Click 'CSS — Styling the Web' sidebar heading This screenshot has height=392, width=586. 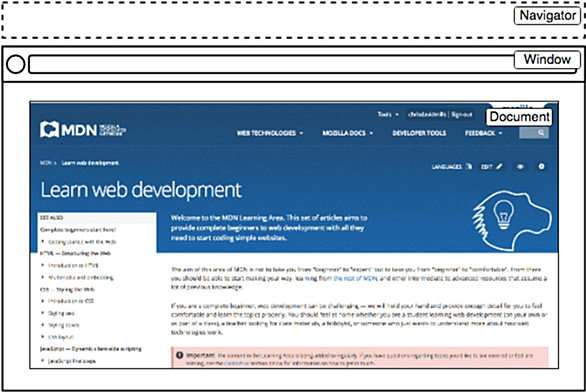(x=67, y=289)
